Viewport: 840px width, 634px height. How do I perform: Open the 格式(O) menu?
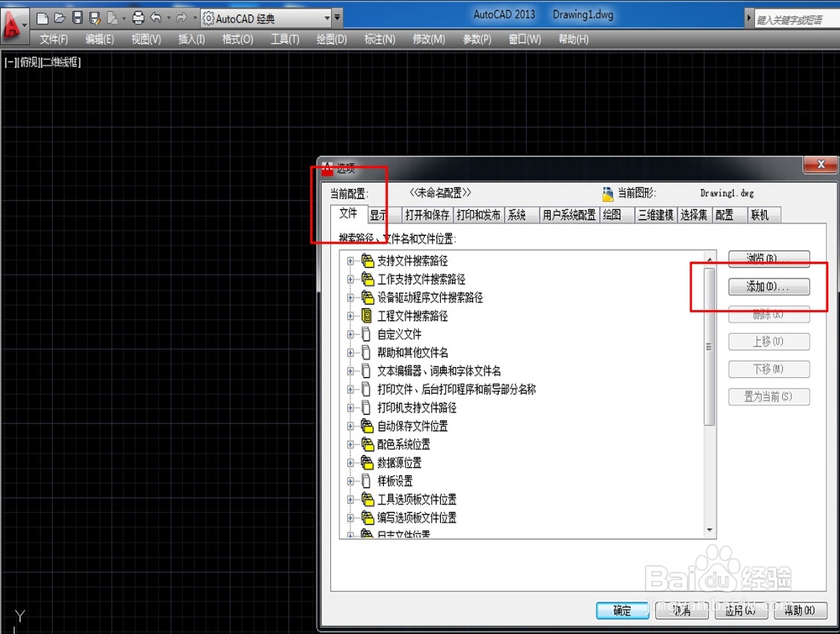coord(238,39)
